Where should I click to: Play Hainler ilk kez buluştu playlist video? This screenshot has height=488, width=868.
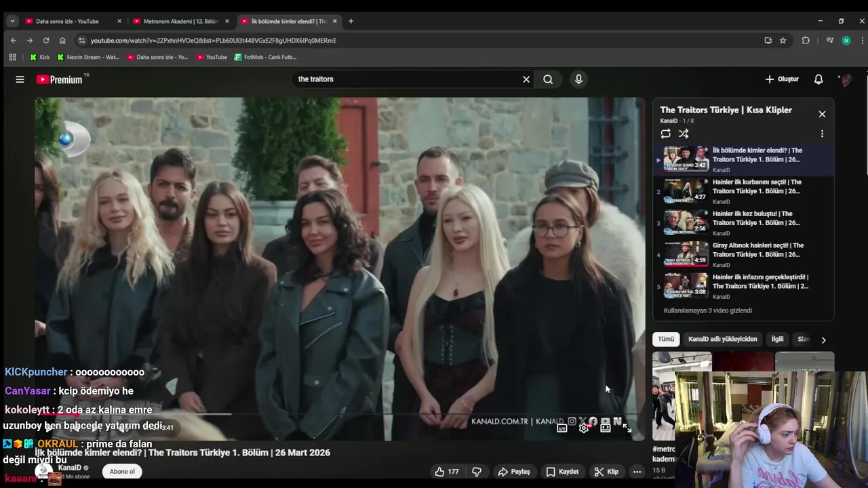(743, 223)
